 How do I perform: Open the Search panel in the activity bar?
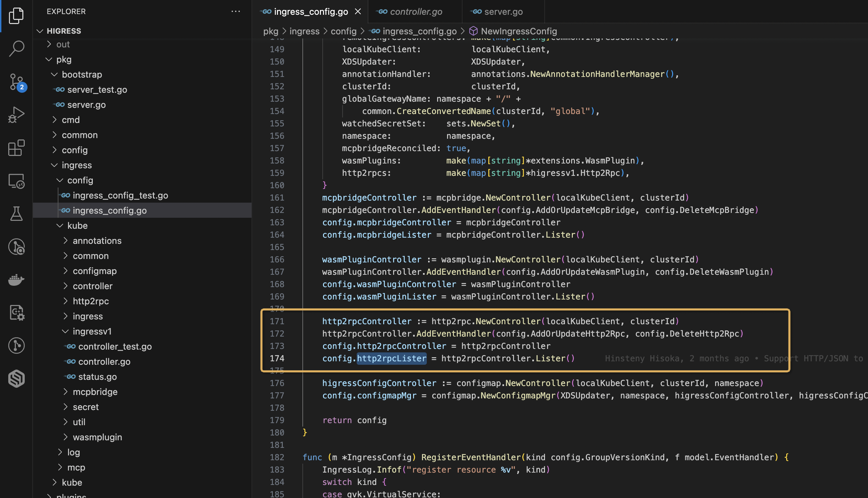tap(16, 48)
